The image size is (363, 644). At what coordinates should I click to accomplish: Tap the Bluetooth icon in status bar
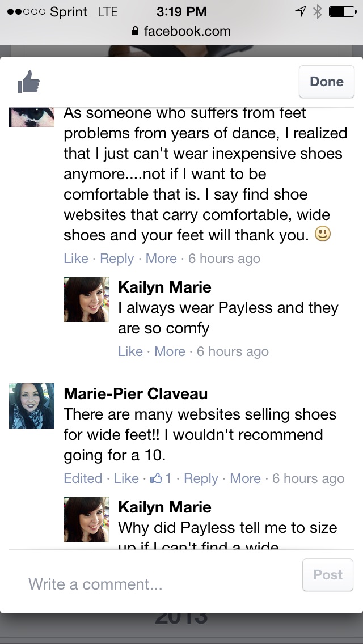pyautogui.click(x=317, y=12)
